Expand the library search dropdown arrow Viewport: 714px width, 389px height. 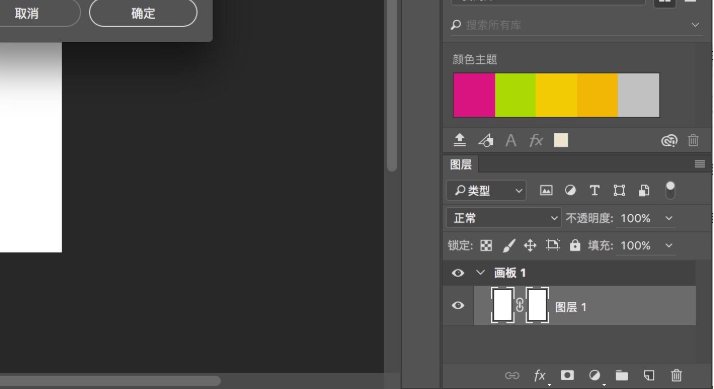(x=695, y=25)
